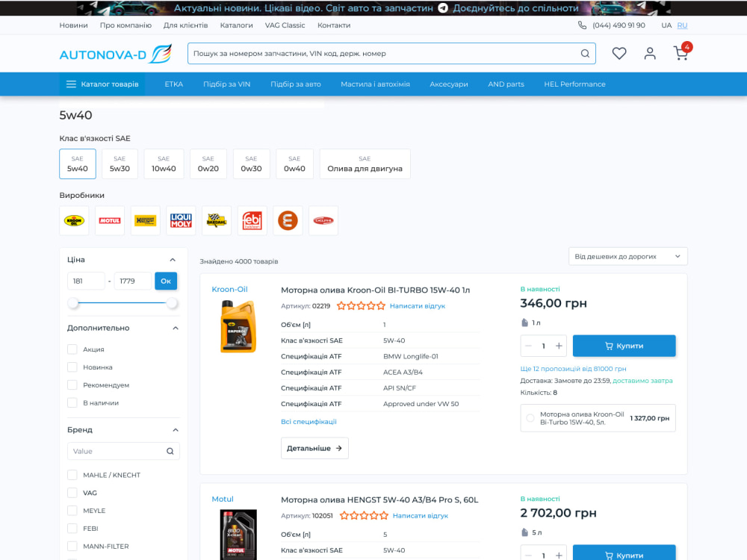Filter by Liqui Moly manufacturer logo
The height and width of the screenshot is (560, 747).
point(181,220)
